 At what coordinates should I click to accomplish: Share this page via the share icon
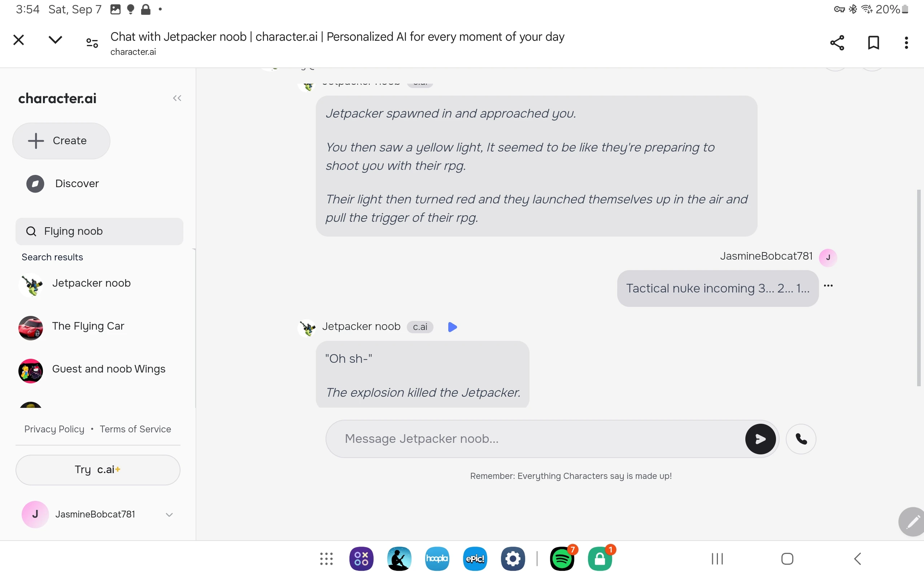(837, 43)
